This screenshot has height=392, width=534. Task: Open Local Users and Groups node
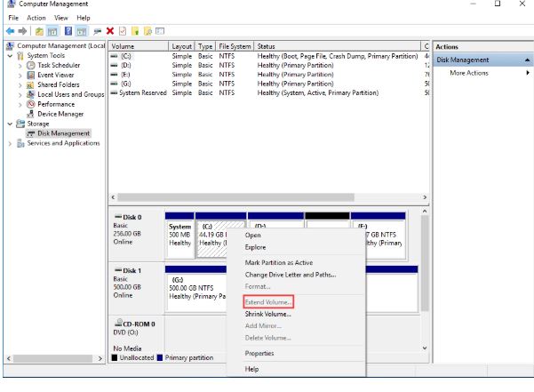pos(70,94)
